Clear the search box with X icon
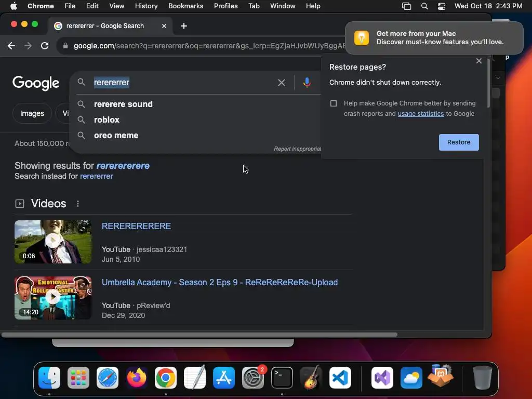The width and height of the screenshot is (532, 399). [281, 83]
